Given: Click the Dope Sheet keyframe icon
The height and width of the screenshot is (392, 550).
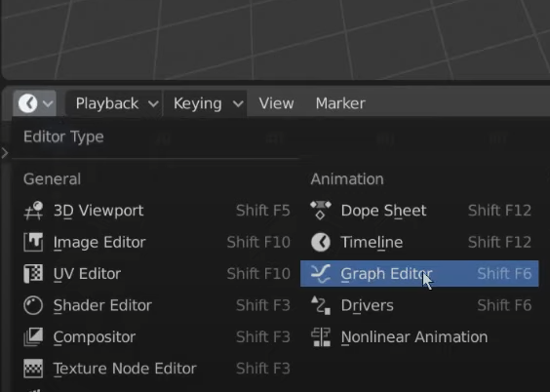Looking at the screenshot, I should coord(321,211).
